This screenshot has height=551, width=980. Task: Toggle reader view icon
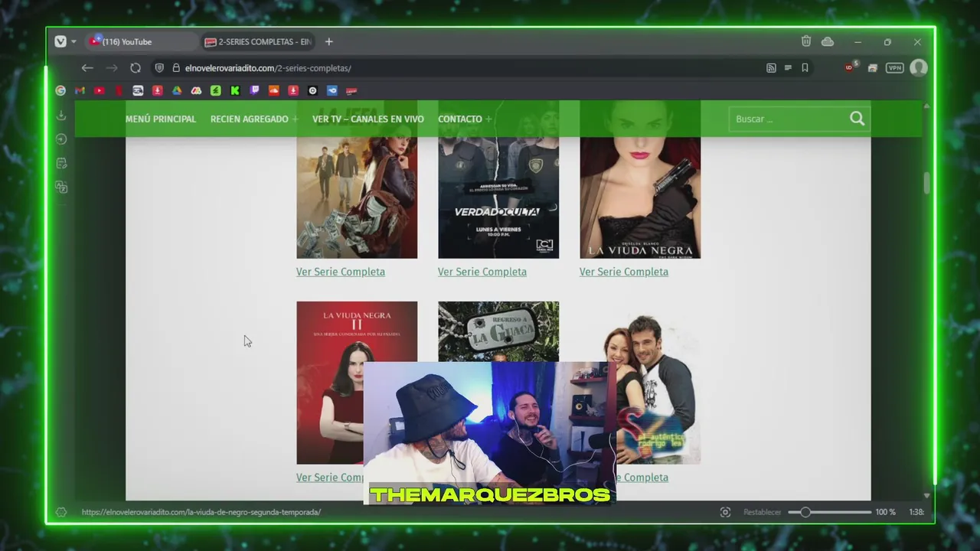click(x=788, y=68)
